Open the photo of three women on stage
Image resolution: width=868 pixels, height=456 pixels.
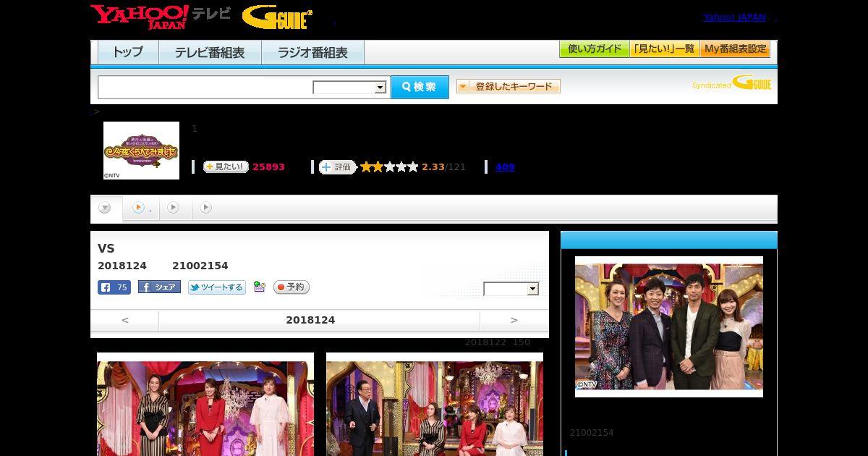coord(205,404)
